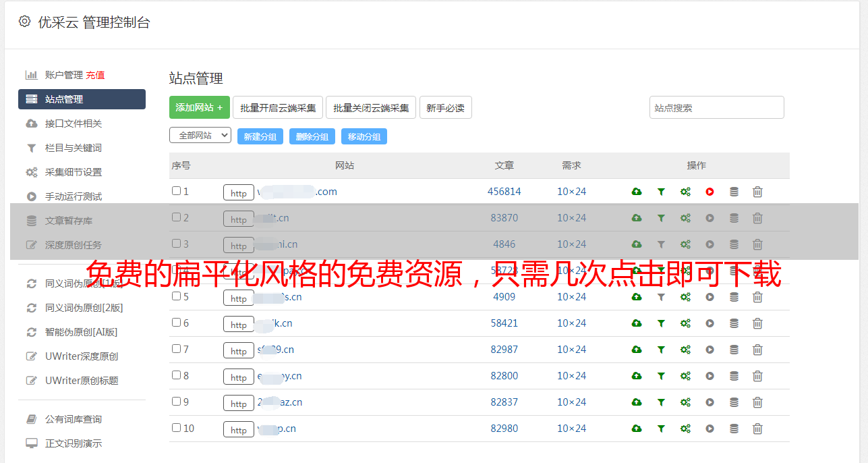Click play icon in row 5
The width and height of the screenshot is (868, 463).
[x=710, y=297]
